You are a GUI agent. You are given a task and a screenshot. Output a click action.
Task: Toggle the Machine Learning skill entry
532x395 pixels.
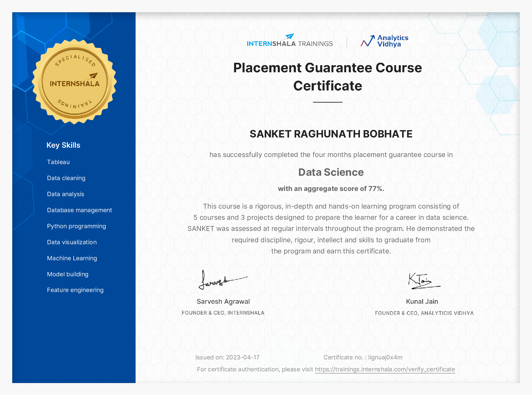(x=72, y=258)
